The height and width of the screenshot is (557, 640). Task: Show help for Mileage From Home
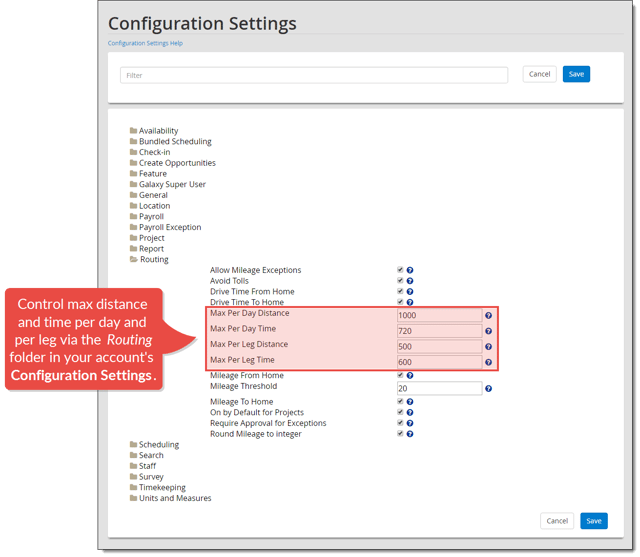[410, 375]
